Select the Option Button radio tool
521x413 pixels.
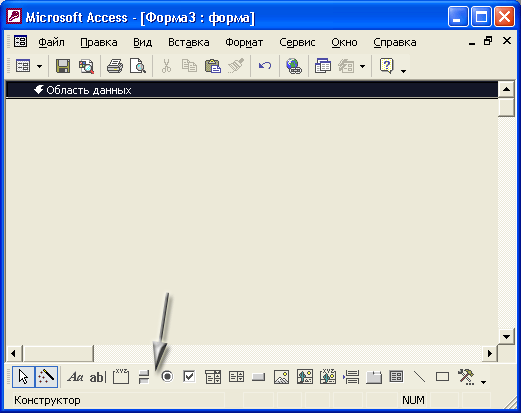pyautogui.click(x=167, y=377)
